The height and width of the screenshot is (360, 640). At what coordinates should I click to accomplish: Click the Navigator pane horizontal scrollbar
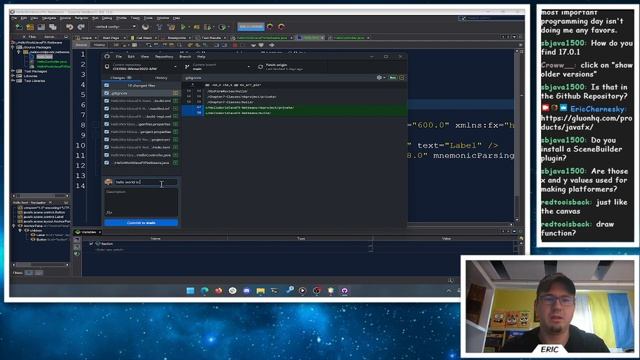click(x=40, y=265)
